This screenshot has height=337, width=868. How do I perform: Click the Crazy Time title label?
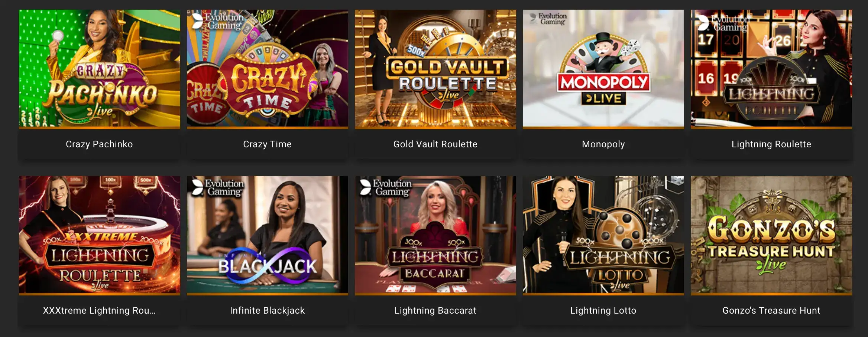pyautogui.click(x=268, y=144)
